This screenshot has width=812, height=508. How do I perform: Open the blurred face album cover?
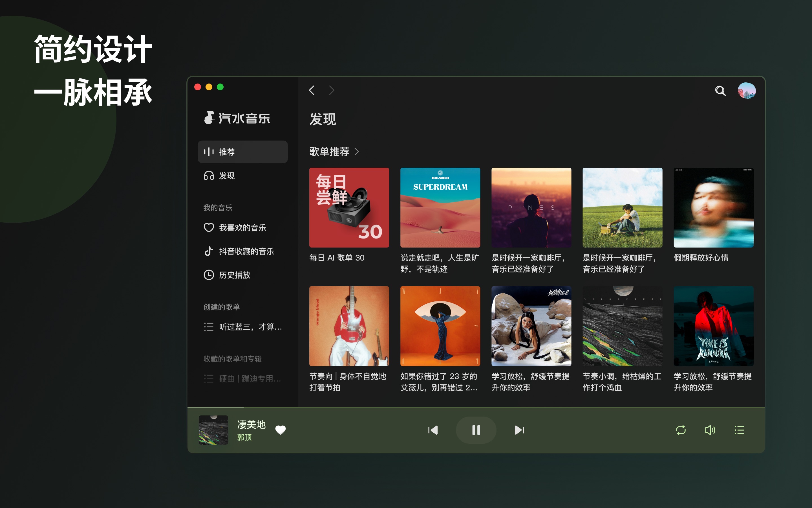click(713, 208)
